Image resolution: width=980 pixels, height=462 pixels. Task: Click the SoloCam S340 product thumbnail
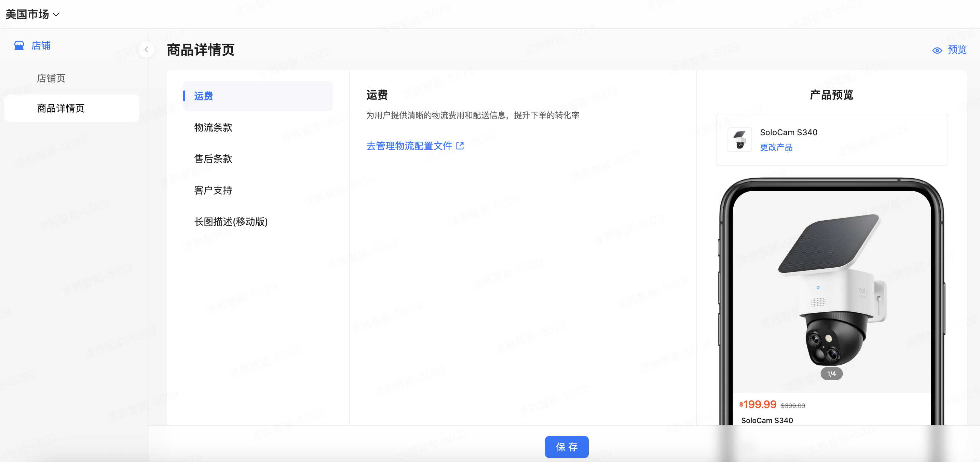(739, 140)
